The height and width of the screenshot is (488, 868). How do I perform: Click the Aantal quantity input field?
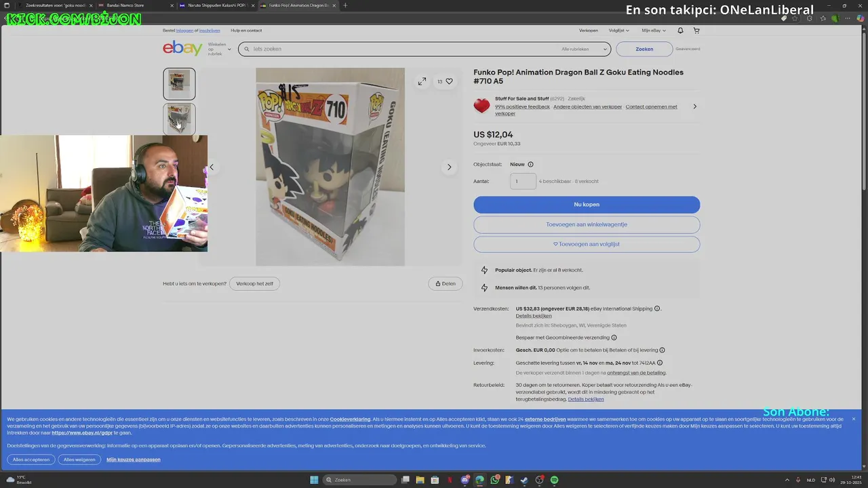[523, 181]
